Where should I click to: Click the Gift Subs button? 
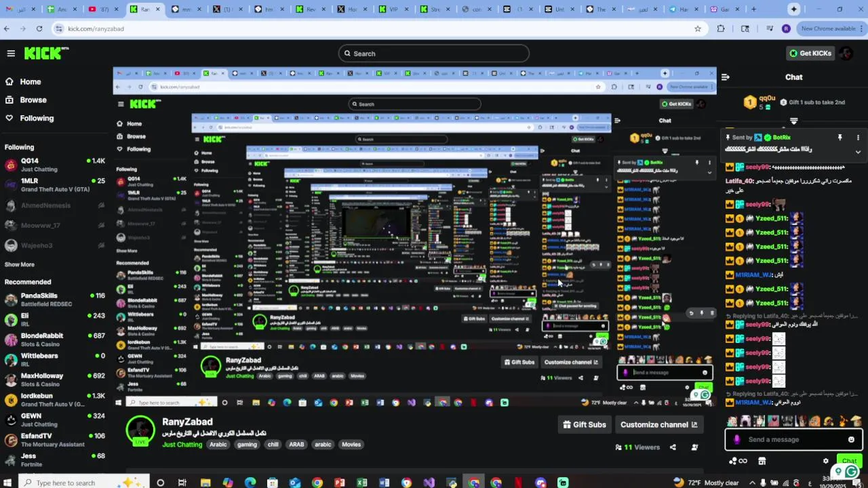[x=585, y=425]
